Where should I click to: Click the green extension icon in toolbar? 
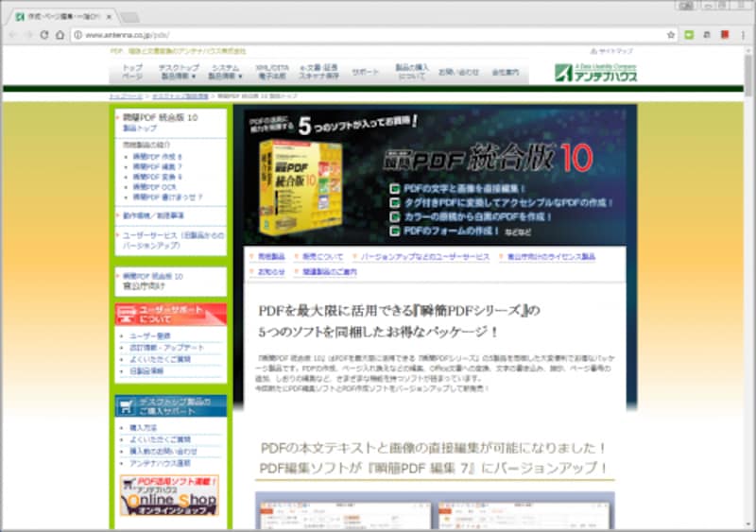[x=689, y=35]
